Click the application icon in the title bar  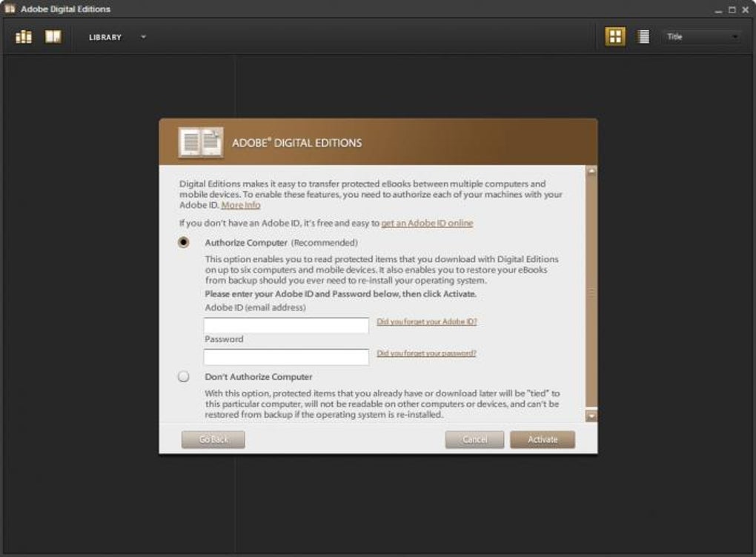tap(9, 8)
